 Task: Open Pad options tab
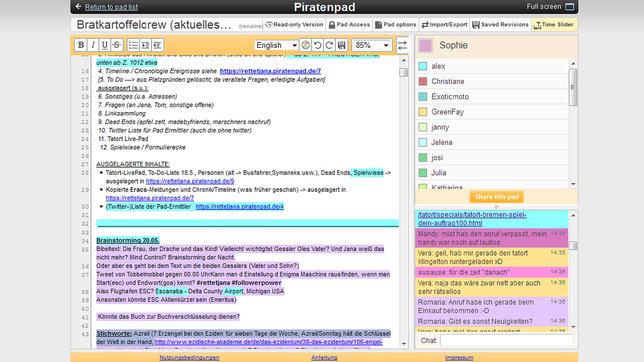point(396,25)
